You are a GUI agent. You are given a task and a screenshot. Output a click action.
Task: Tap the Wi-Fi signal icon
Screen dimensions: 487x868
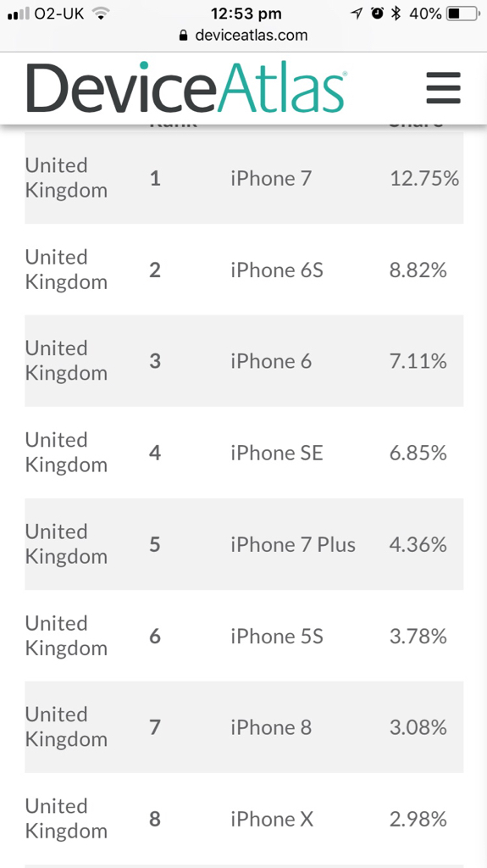click(101, 14)
